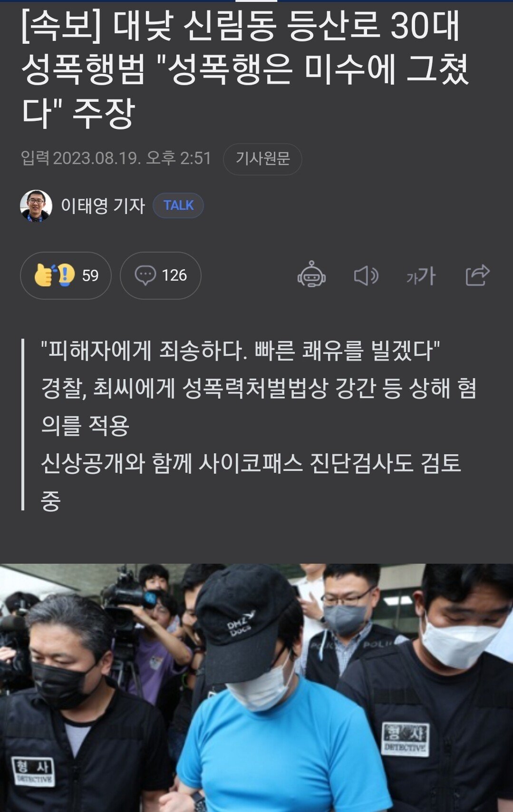
Task: Tap the speaker icon to listen to article
Action: click(x=366, y=275)
